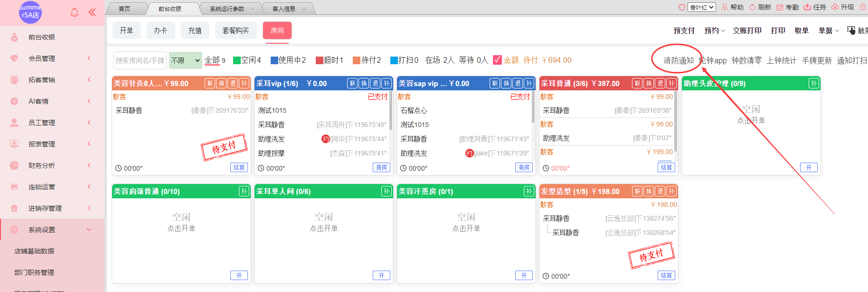Image resolution: width=868 pixels, height=292 pixels.
Task: Click the 换 icon on 采耳普通 room
Action: [x=649, y=84]
